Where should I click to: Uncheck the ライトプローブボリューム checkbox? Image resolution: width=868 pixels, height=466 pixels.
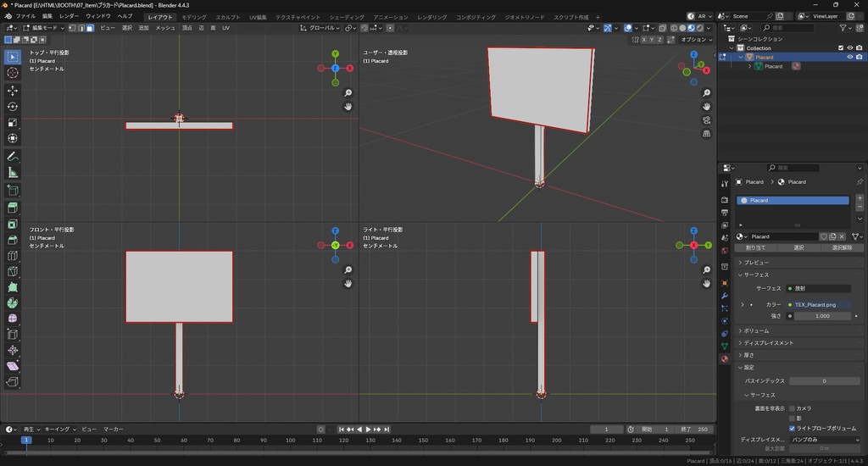[x=792, y=429]
